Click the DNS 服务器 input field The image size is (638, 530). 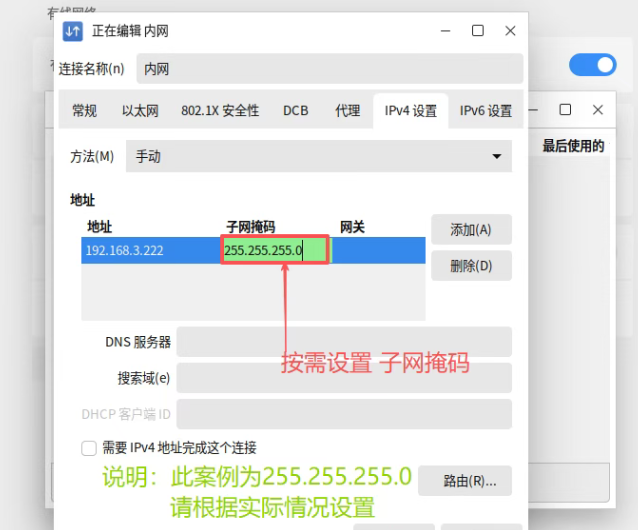(343, 342)
